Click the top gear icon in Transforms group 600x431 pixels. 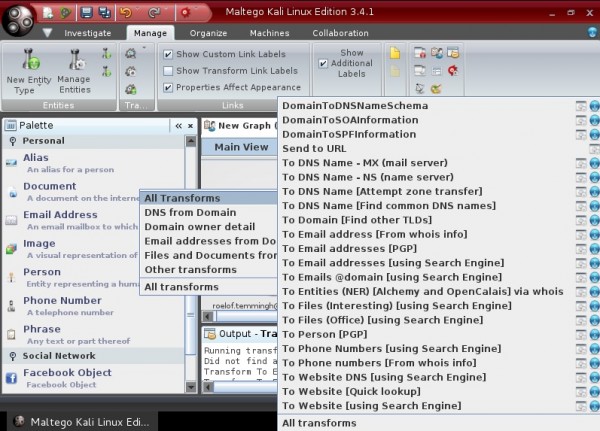point(130,53)
